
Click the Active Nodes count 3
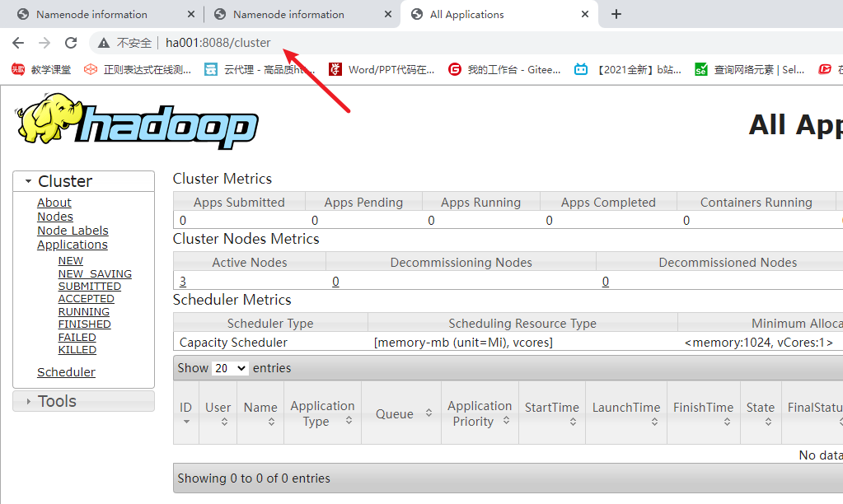pos(183,282)
